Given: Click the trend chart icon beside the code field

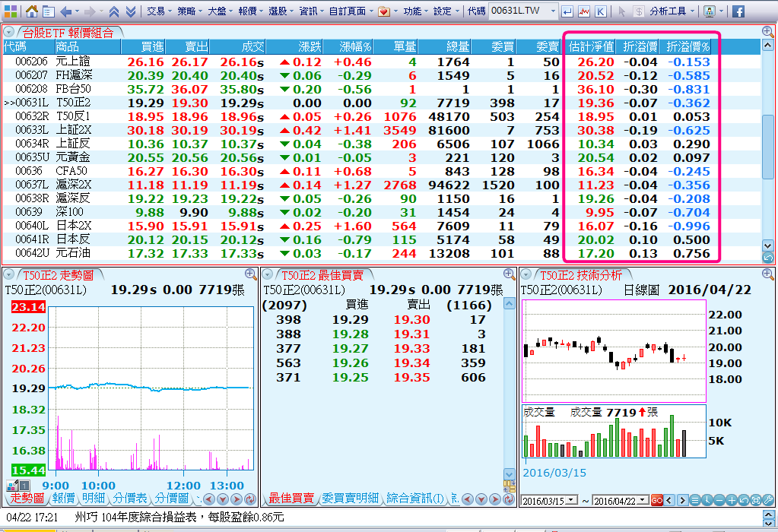Looking at the screenshot, I should coord(584,11).
